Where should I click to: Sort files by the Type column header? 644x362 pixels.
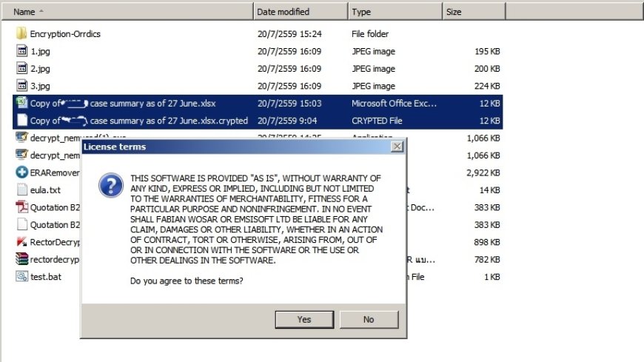coord(395,12)
